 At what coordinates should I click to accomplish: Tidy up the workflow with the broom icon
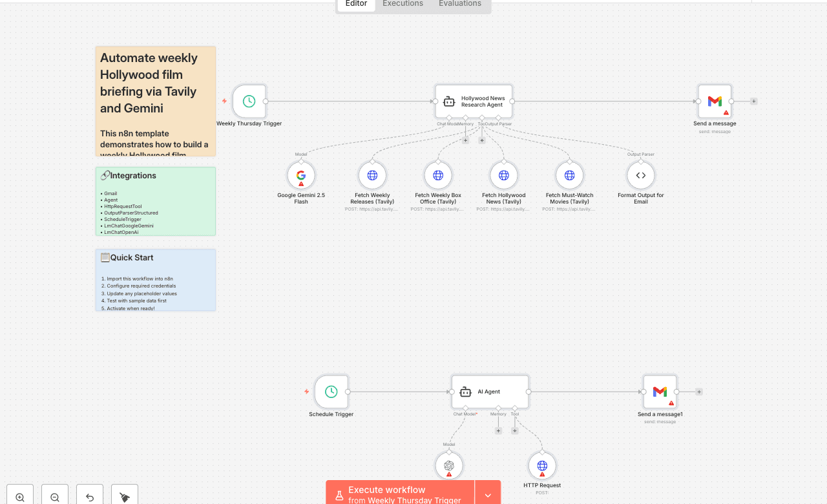(123, 495)
